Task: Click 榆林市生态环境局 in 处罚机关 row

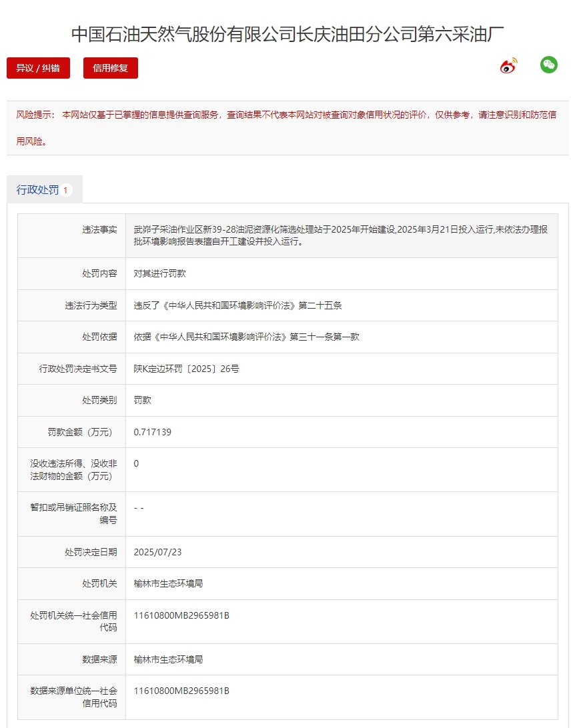Action: point(168,583)
